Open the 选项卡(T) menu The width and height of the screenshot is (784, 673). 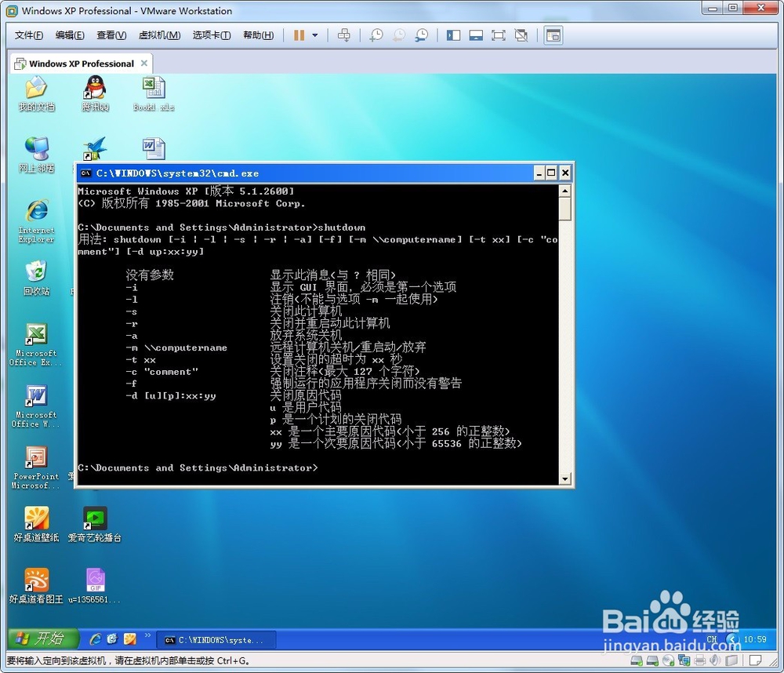click(x=212, y=35)
